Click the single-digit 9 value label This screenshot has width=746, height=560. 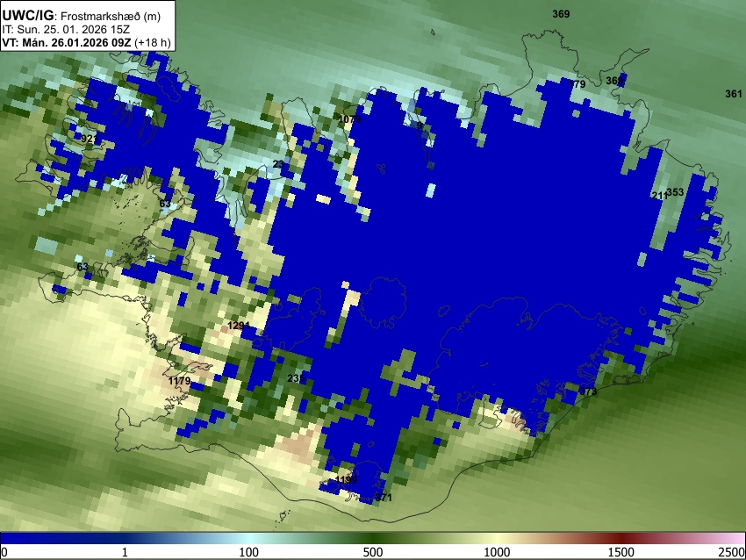click(420, 126)
